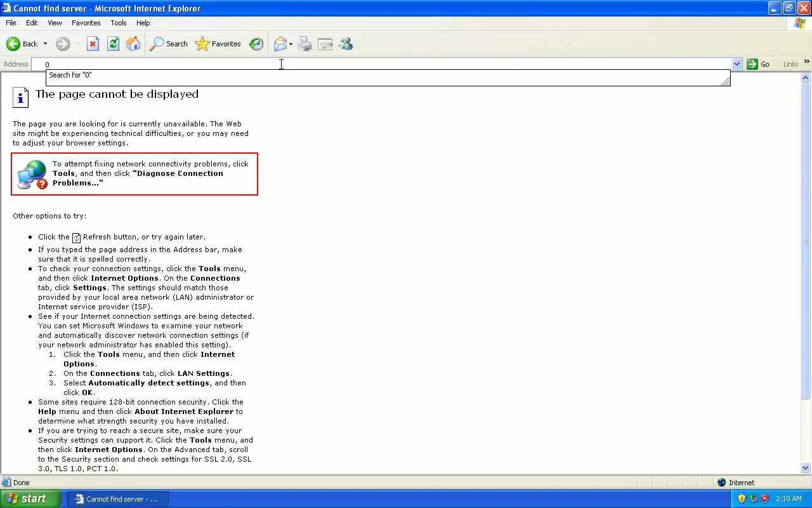Open the Windows Start button
812x508 pixels.
30,498
